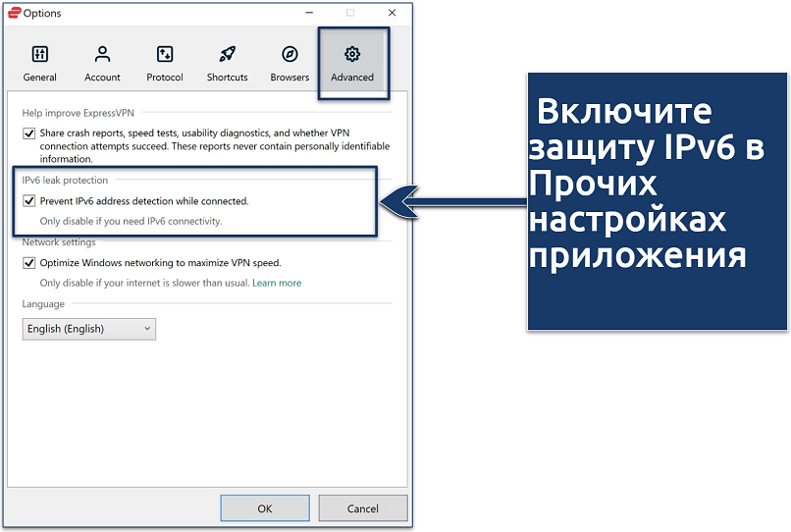Screen dimensions: 791x532
Task: Open the Advanced gear icon
Action: [x=352, y=54]
